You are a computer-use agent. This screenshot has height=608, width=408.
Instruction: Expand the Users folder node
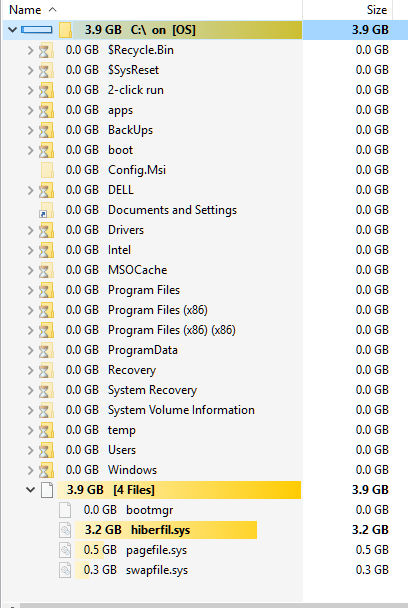(x=30, y=450)
